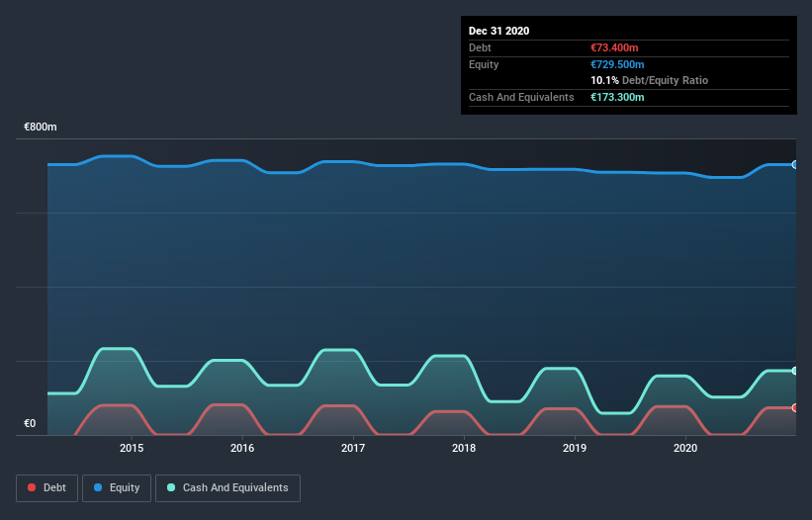Select the Equity end-point marker on chart
The image size is (812, 520).
(x=794, y=164)
